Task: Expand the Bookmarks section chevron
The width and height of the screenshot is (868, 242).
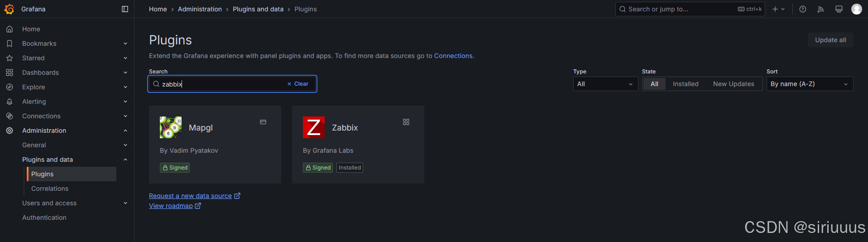Action: pyautogui.click(x=125, y=44)
